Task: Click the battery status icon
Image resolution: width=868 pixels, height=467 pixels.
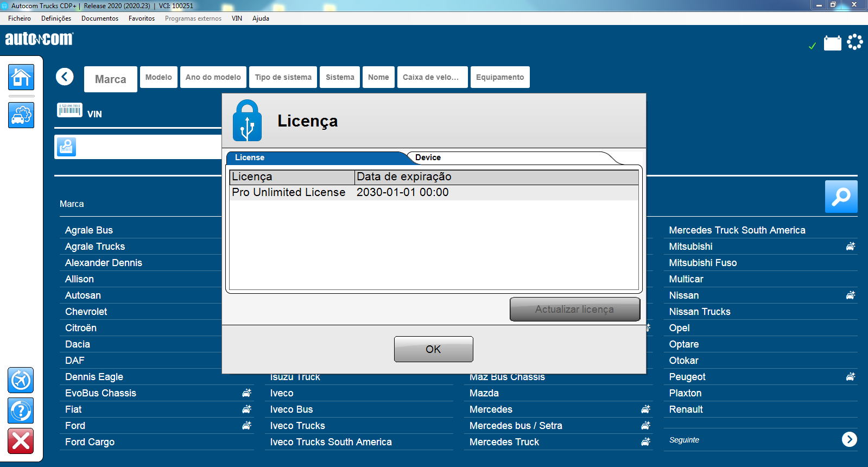Action: (832, 43)
